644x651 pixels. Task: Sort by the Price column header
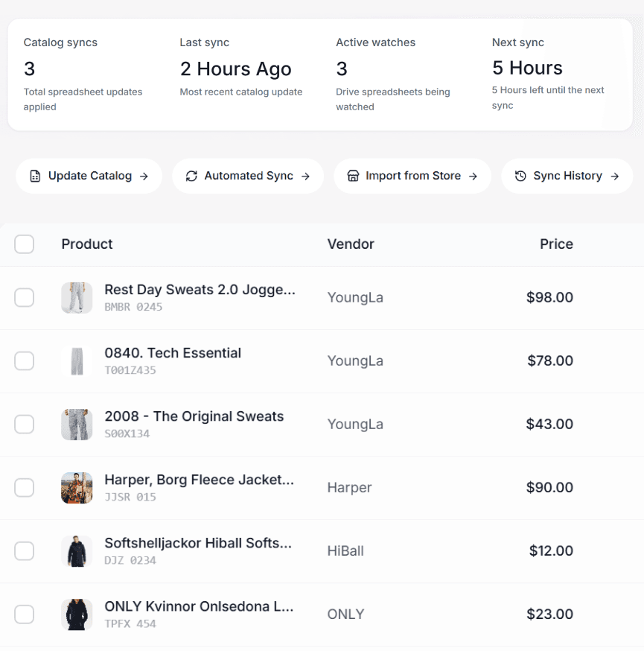[x=556, y=244]
